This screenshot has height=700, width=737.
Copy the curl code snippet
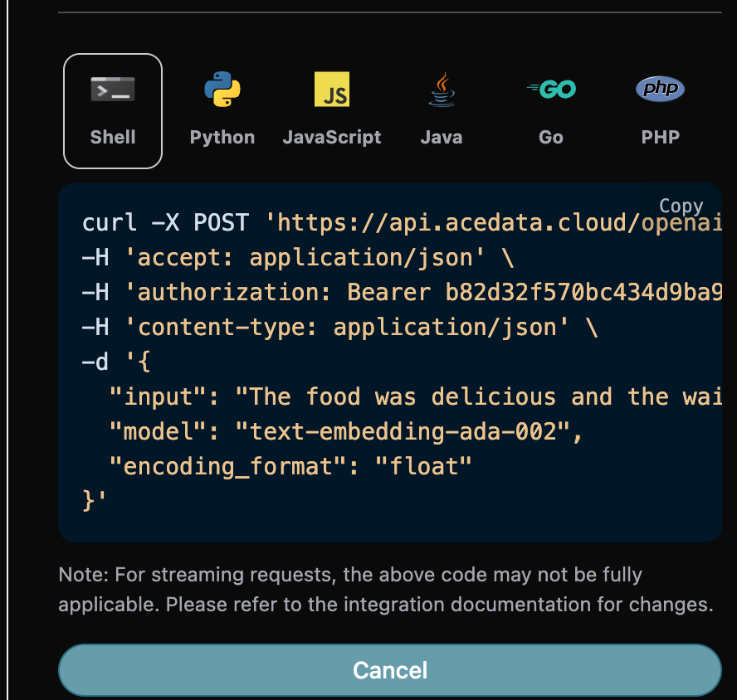681,206
